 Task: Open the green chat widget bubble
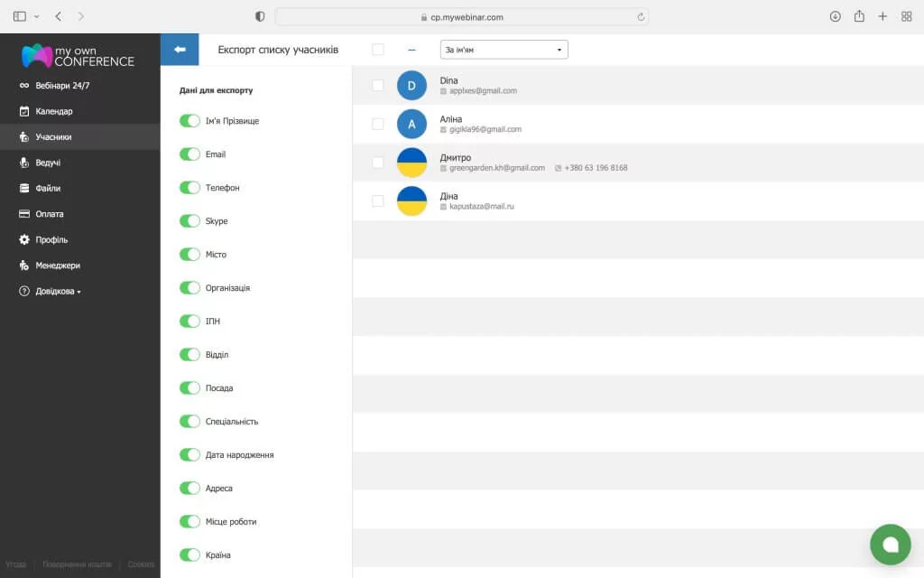click(890, 544)
